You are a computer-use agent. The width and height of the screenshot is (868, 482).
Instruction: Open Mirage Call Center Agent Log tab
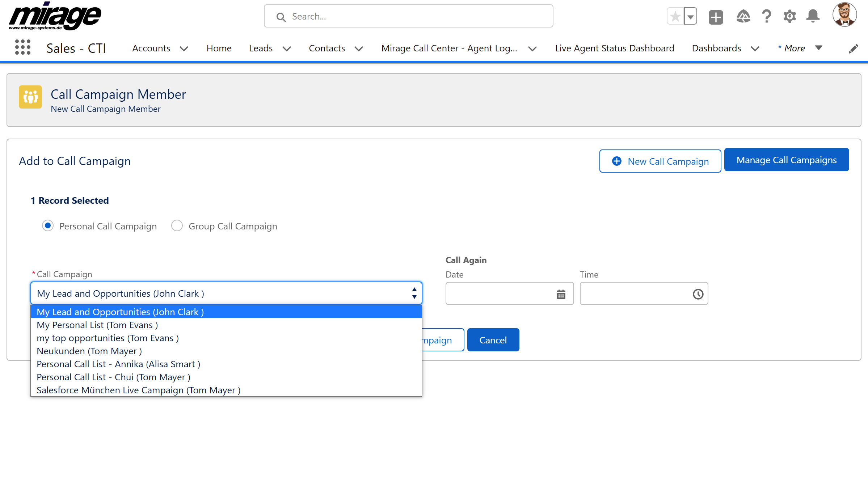click(449, 48)
